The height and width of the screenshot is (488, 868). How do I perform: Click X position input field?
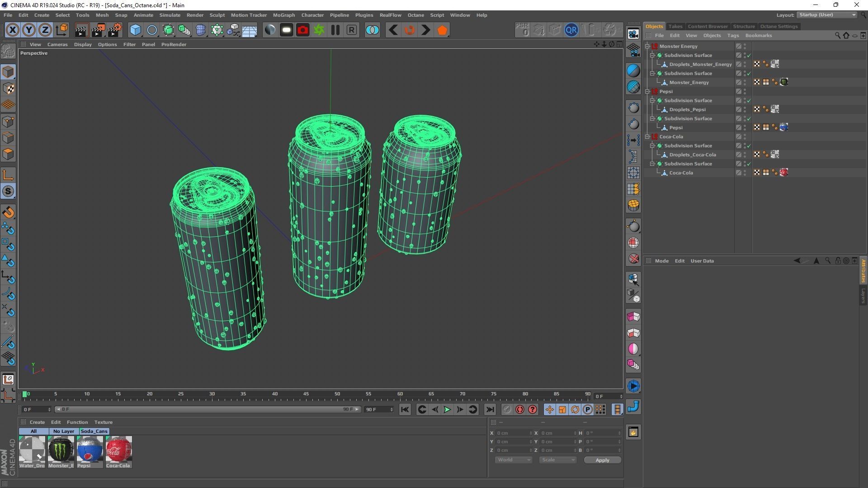tap(514, 433)
